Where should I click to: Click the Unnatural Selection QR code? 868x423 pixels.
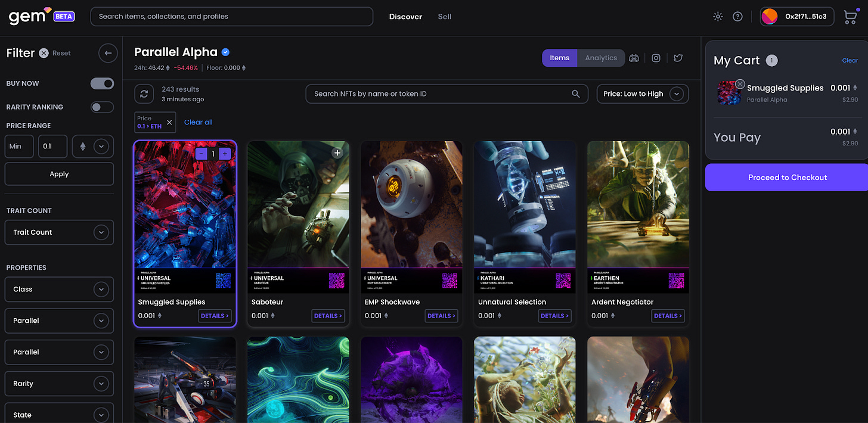563,281
